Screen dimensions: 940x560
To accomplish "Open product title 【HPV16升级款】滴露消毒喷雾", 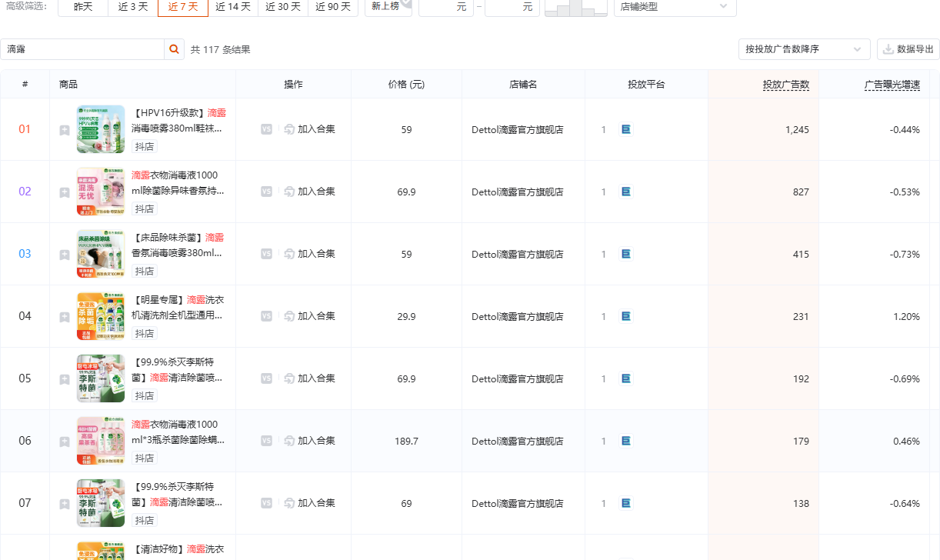I will pos(178,120).
